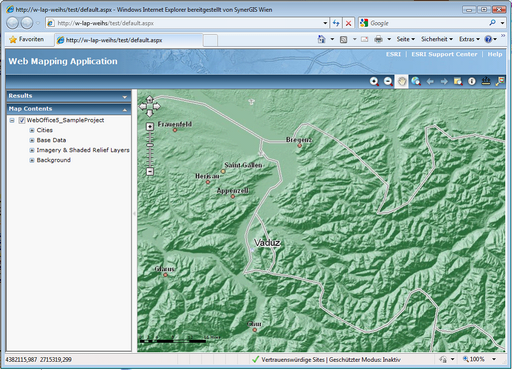Click the Appenzell city label
512x370 pixels.
pyautogui.click(x=233, y=191)
